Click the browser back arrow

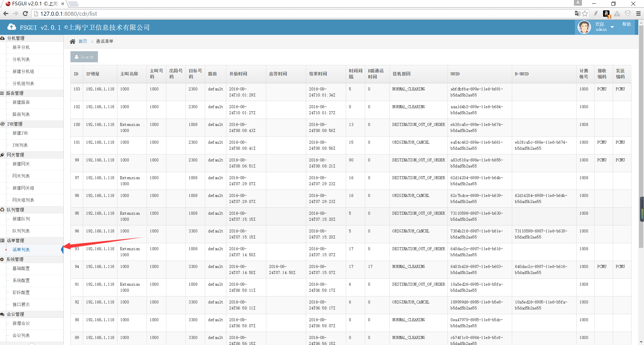[x=6, y=14]
